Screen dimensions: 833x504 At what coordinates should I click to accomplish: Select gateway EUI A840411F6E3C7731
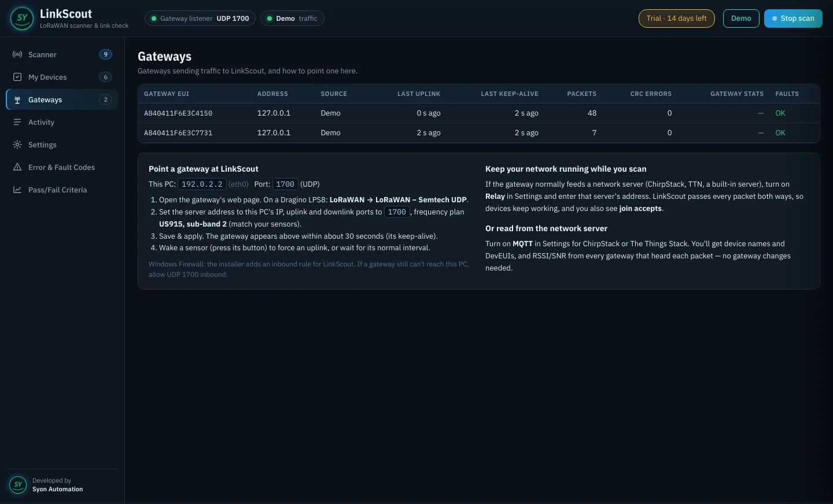point(178,133)
